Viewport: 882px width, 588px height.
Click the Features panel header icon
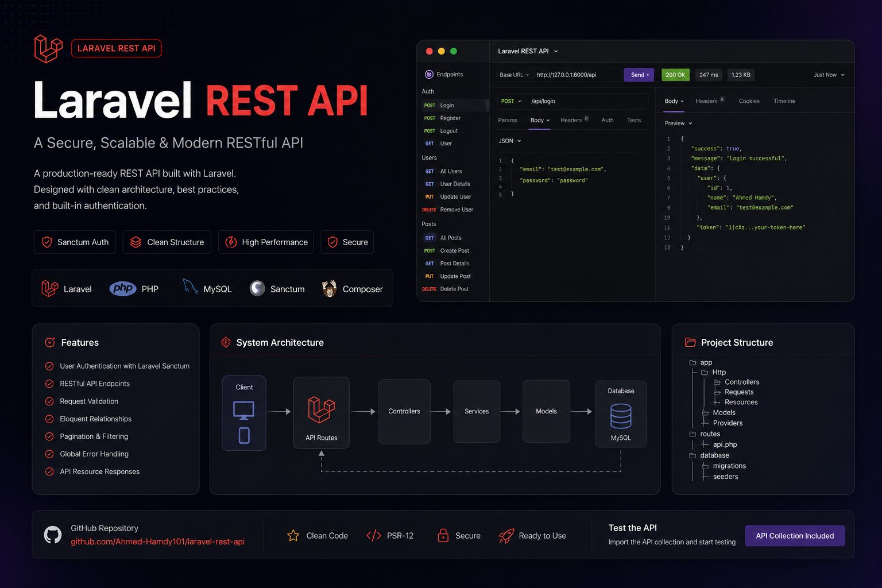(50, 342)
